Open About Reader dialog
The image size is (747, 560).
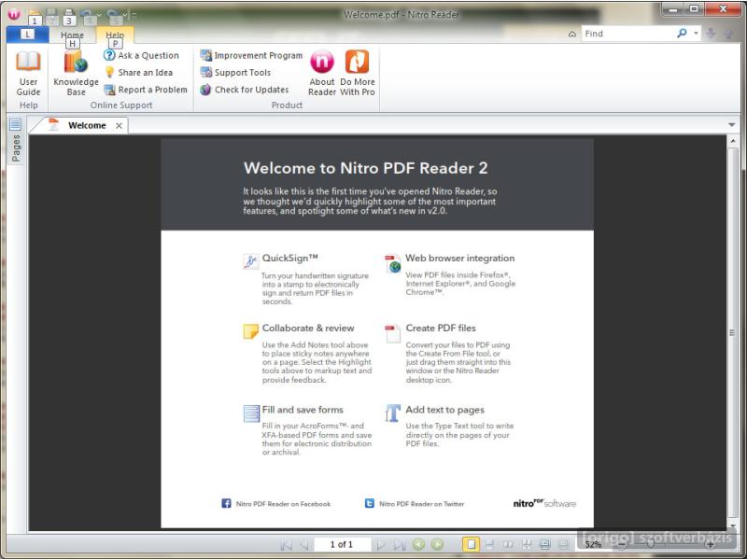(322, 74)
